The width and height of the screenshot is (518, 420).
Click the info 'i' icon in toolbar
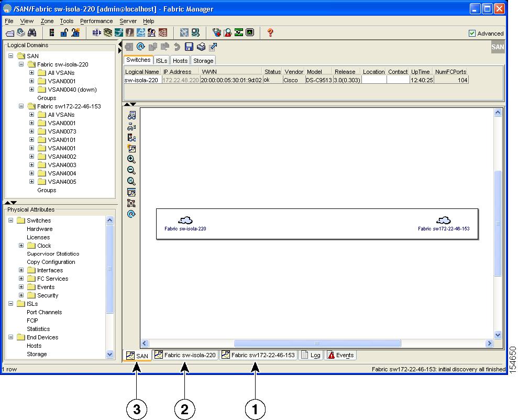click(x=130, y=32)
